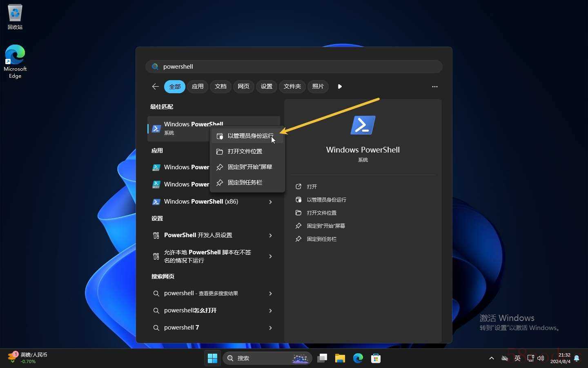Switch to the 网页 filter tab
The height and width of the screenshot is (368, 588).
pyautogui.click(x=243, y=86)
